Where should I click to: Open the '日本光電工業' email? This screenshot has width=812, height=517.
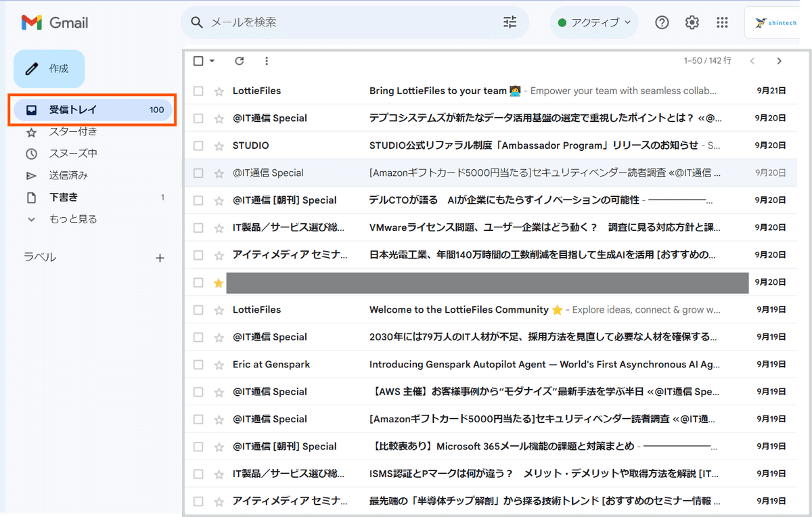pos(491,255)
